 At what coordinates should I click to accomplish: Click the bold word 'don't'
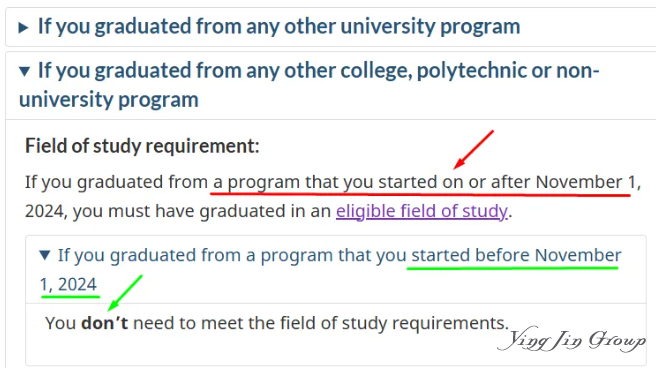tap(104, 323)
